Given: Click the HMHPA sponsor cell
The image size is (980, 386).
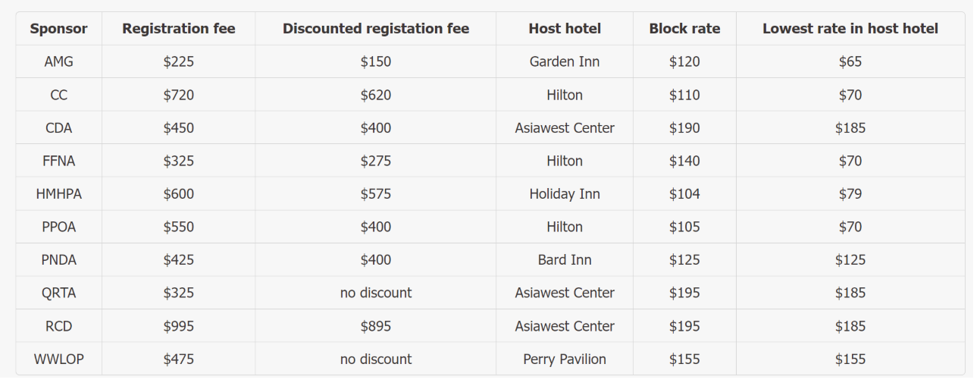Looking at the screenshot, I should tap(58, 194).
